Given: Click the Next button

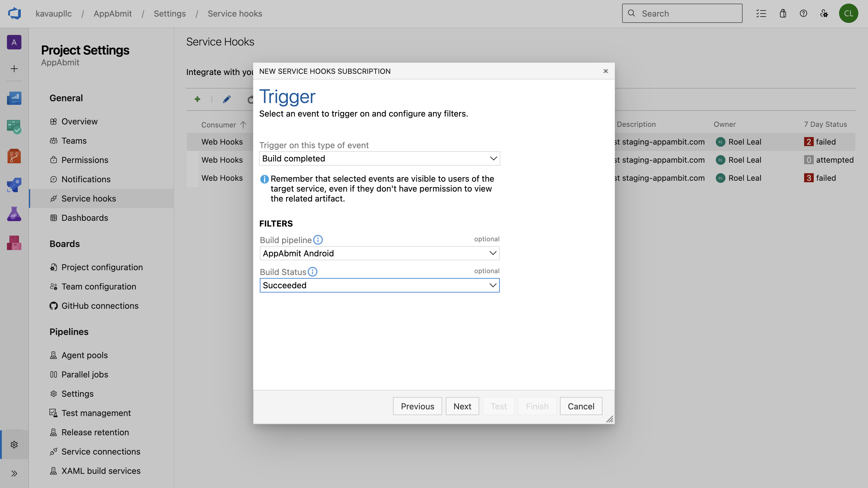Looking at the screenshot, I should [462, 406].
